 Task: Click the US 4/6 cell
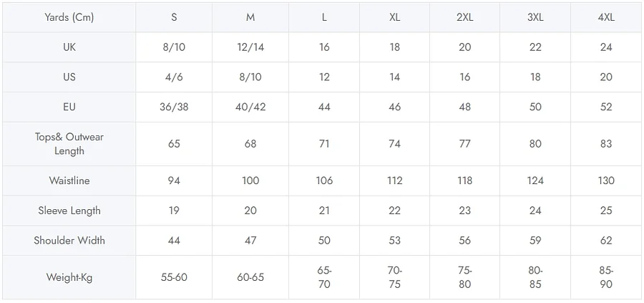pyautogui.click(x=174, y=77)
